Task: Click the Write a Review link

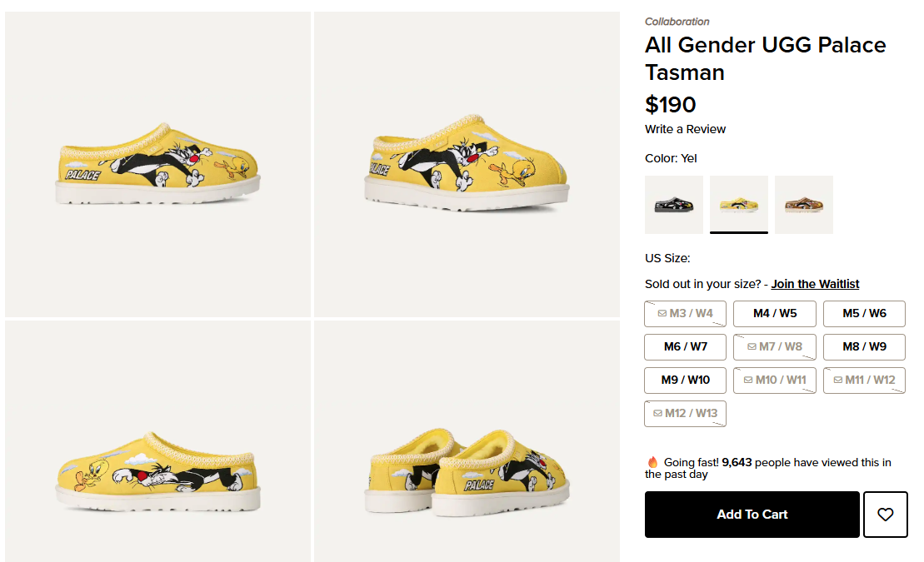Action: (685, 129)
